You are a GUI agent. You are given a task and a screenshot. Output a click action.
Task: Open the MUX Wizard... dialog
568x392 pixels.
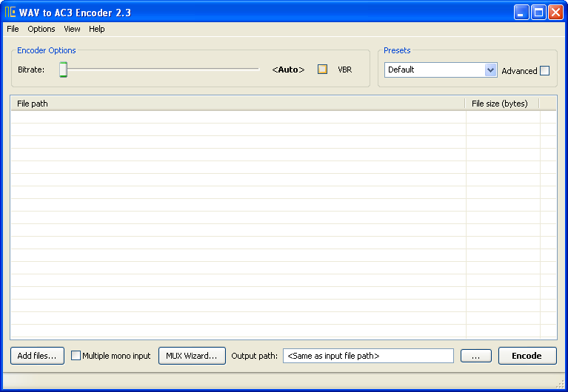point(192,356)
